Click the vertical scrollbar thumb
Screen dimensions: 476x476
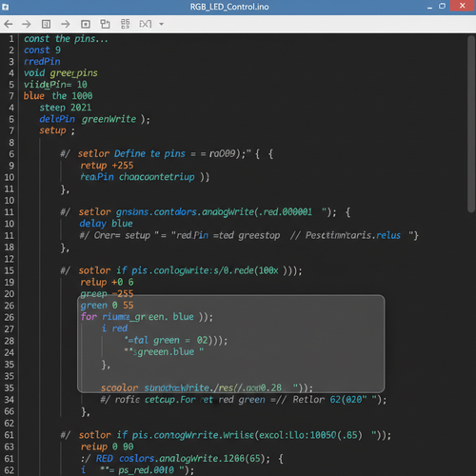(471, 124)
